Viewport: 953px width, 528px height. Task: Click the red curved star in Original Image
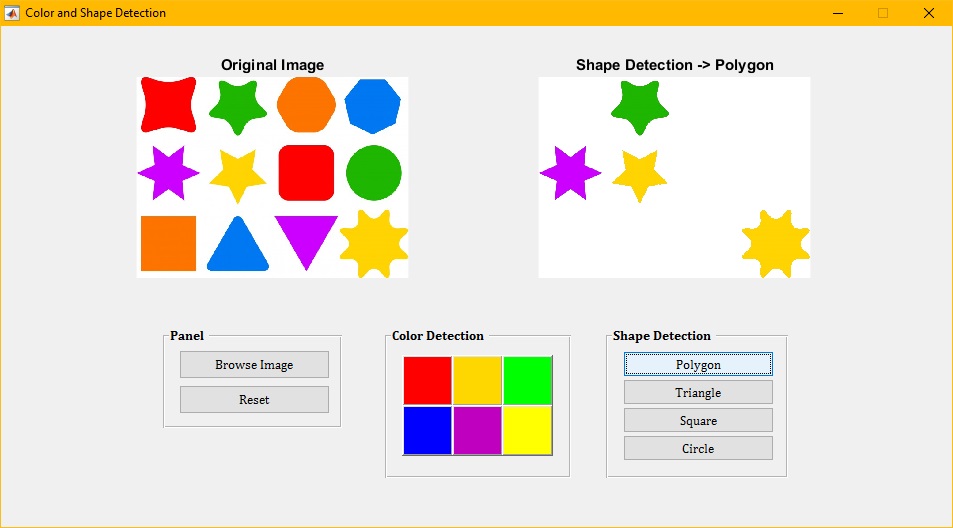[169, 104]
